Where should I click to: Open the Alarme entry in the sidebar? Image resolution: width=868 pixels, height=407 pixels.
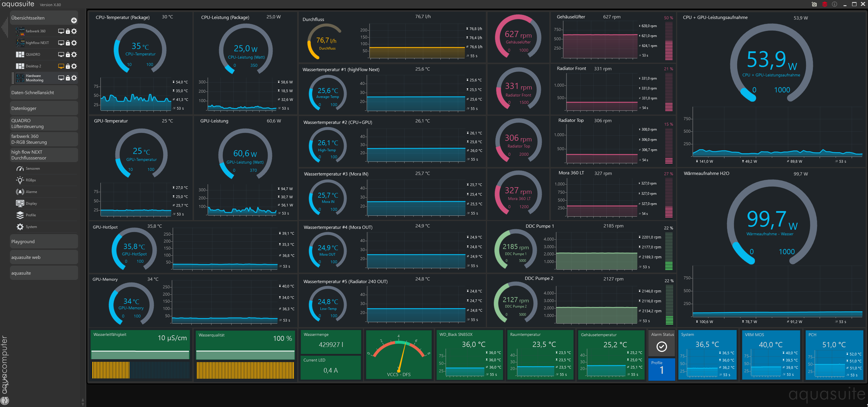[x=31, y=192]
